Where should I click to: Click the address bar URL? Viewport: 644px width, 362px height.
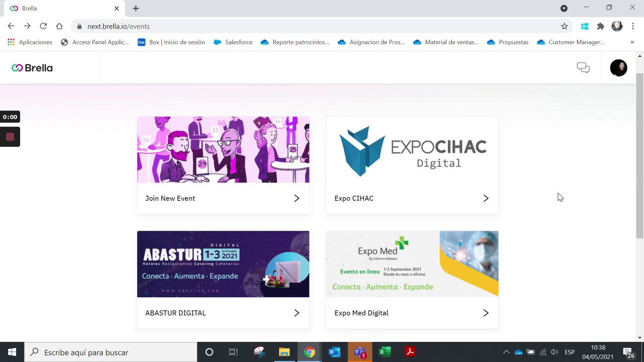click(x=118, y=26)
